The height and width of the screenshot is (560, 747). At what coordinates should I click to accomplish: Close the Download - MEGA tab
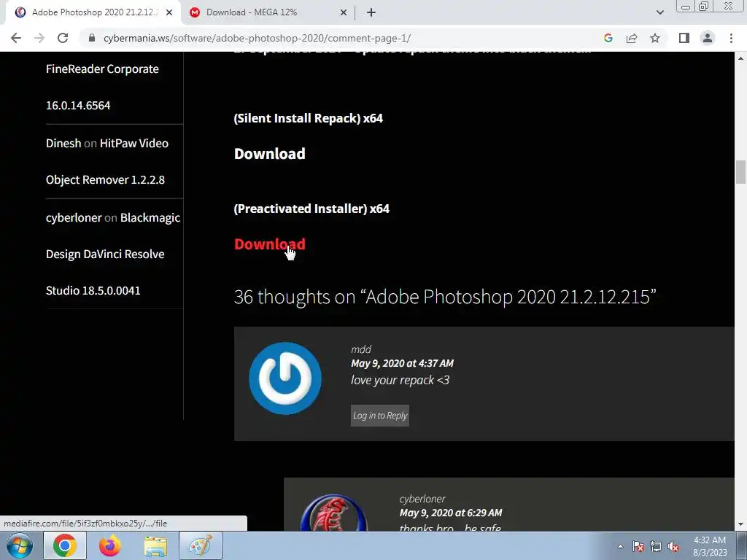(344, 13)
